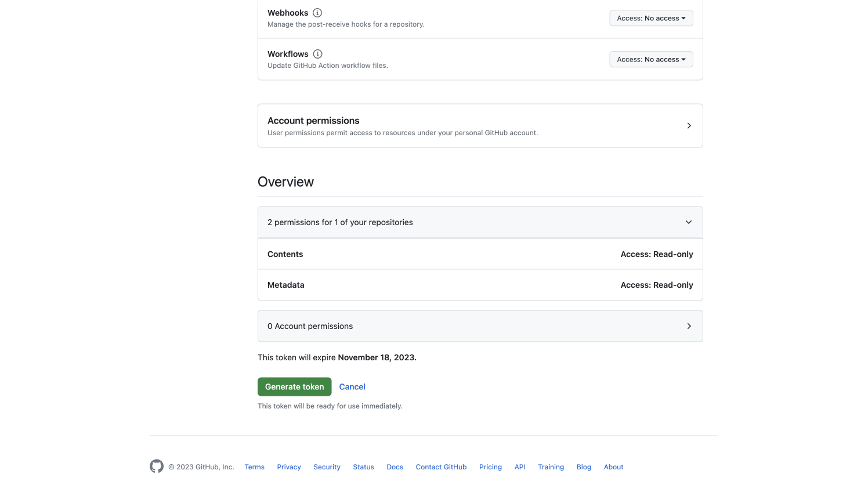Visit the Security page

tap(327, 466)
